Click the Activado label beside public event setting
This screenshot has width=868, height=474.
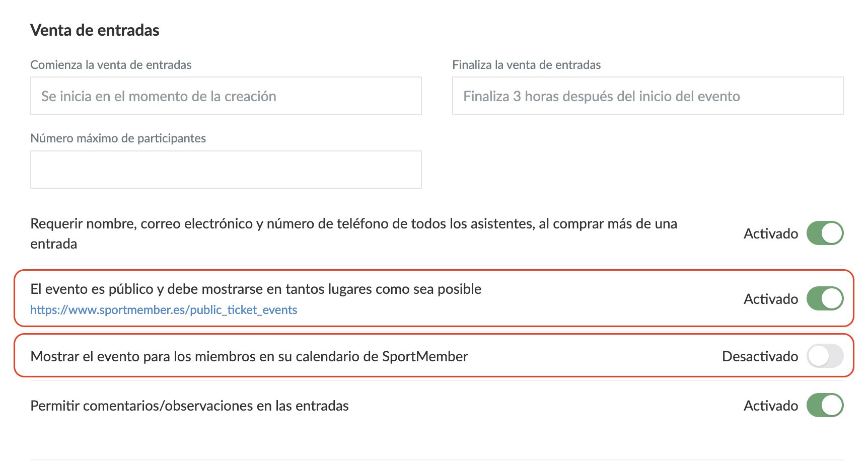(770, 299)
